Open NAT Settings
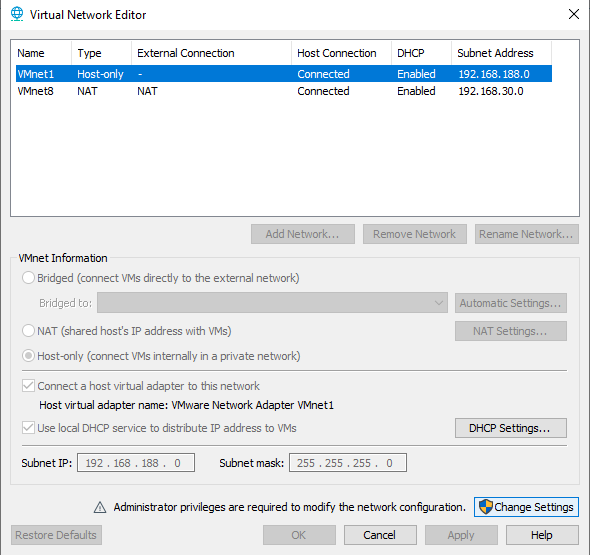The image size is (590, 555). click(511, 331)
